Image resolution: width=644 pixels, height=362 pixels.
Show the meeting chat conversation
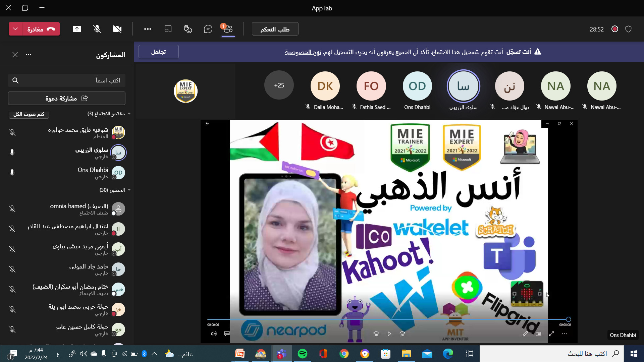[x=208, y=29]
